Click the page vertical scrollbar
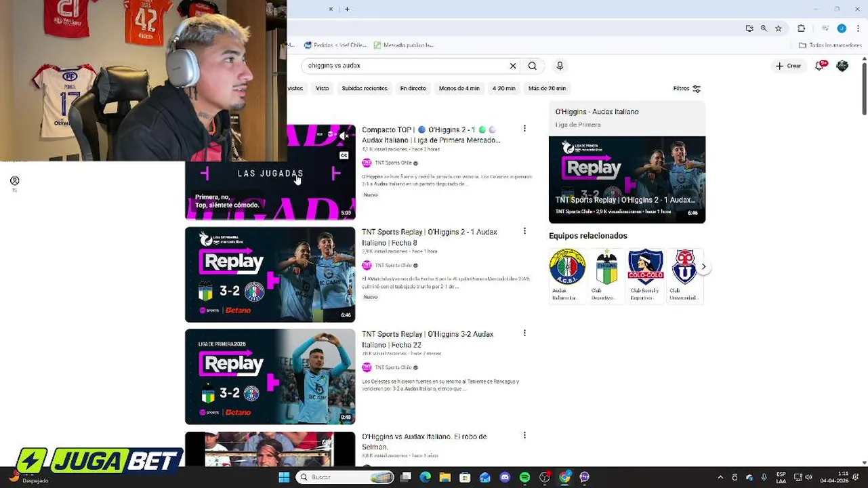Image resolution: width=868 pixels, height=488 pixels. coord(865,86)
